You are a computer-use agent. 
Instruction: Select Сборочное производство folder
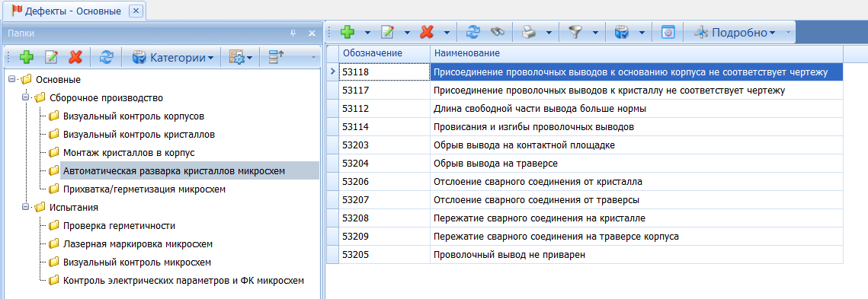[106, 98]
